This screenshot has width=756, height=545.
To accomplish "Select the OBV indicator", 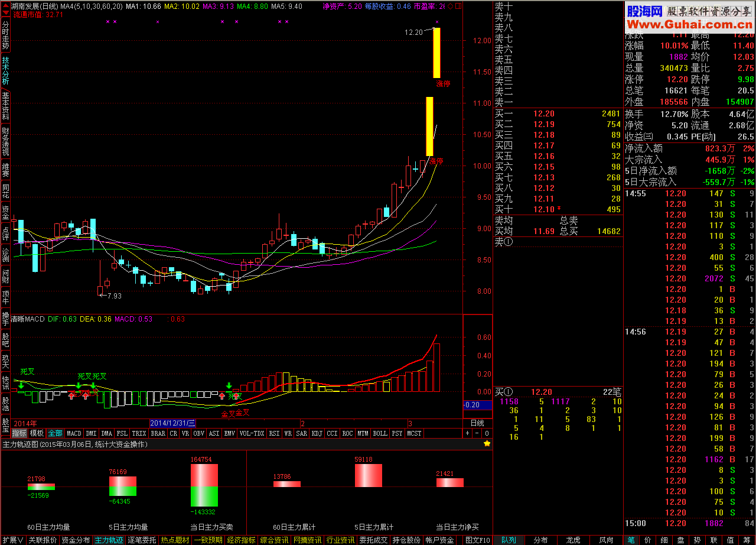I will tap(199, 433).
